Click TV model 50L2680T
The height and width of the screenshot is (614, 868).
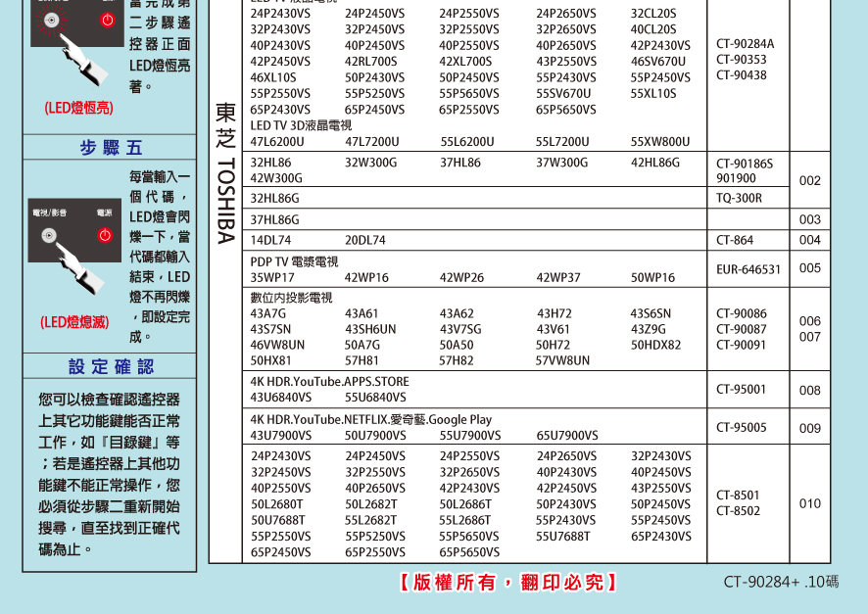[277, 504]
